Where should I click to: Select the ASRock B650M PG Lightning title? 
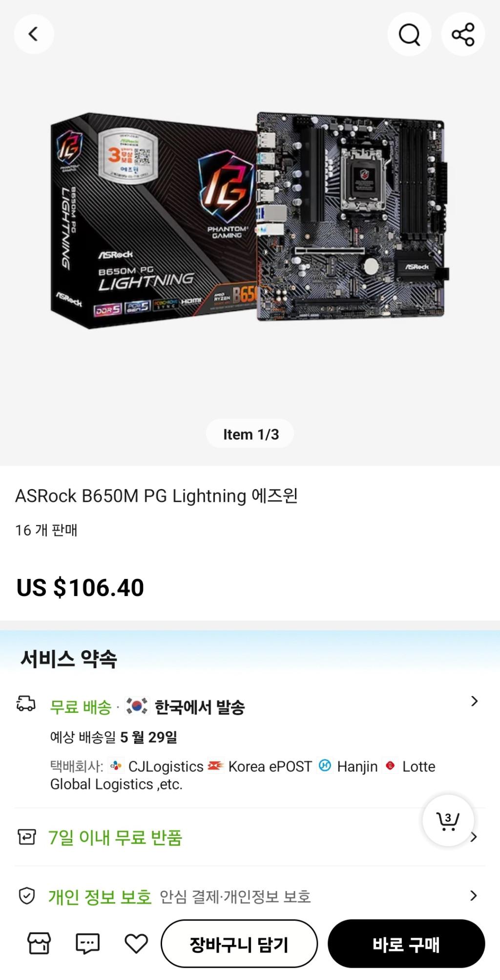(x=156, y=496)
